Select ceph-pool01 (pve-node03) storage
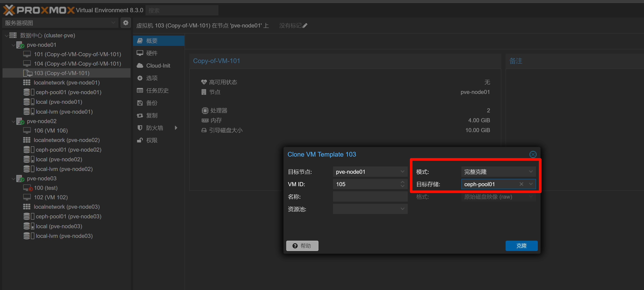 coord(67,216)
